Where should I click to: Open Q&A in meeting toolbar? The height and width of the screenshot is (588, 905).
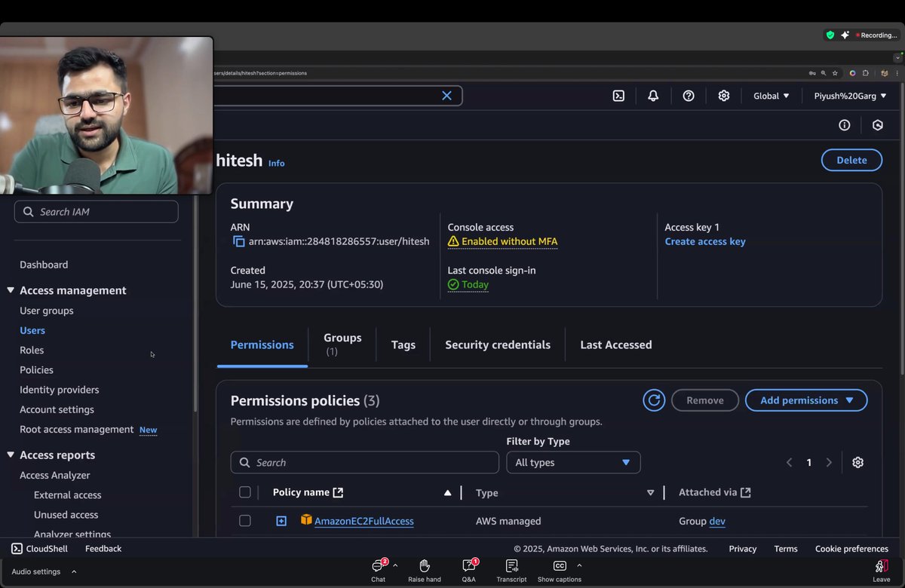coord(469,571)
